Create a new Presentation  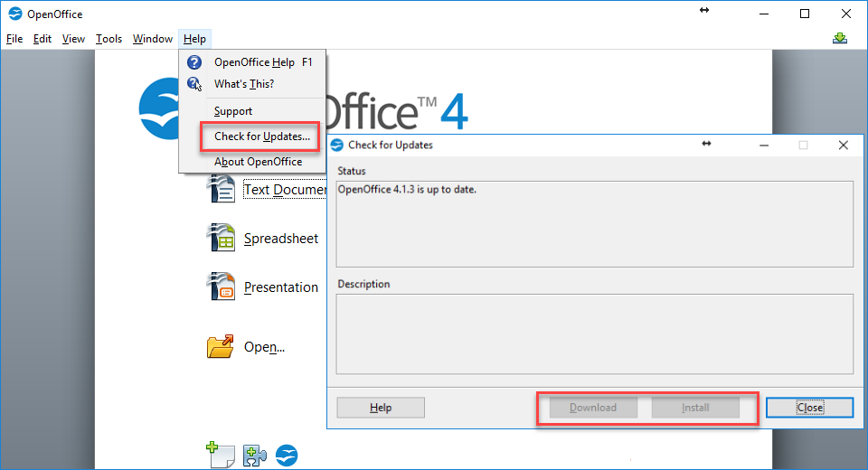point(281,287)
